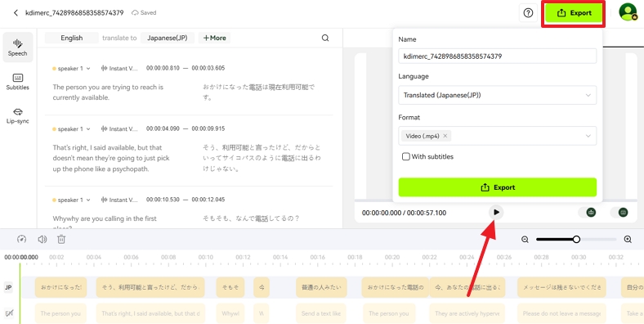Open the Lip-sync sidebar tab

(x=18, y=115)
